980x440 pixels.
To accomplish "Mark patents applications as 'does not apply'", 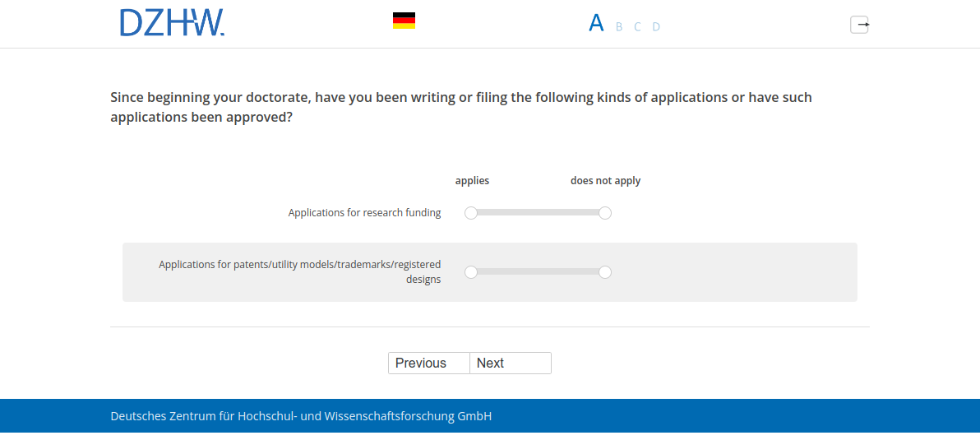I will click(x=605, y=272).
